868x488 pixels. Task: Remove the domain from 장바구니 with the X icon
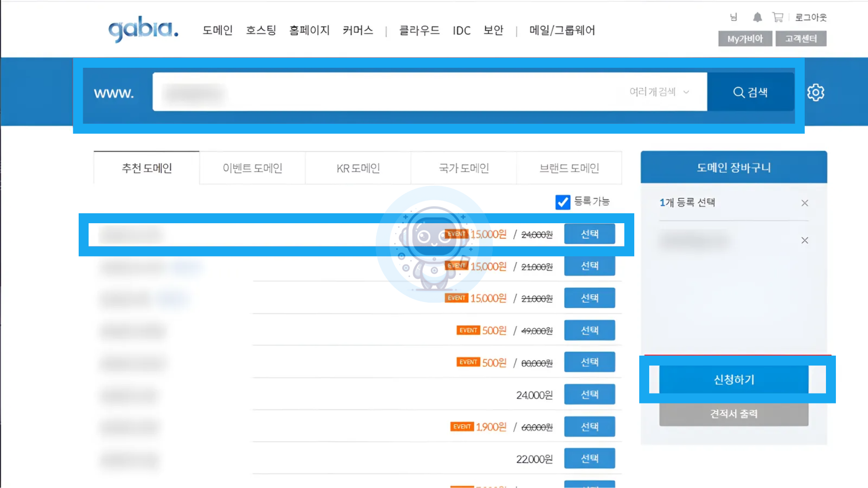805,240
